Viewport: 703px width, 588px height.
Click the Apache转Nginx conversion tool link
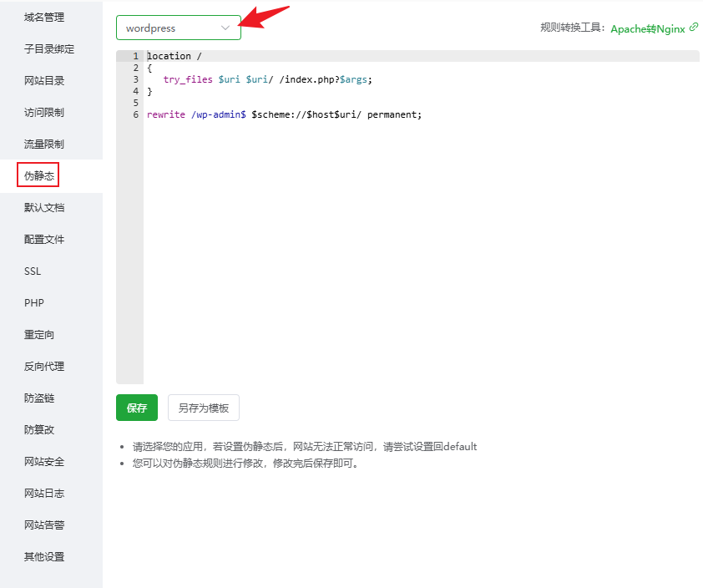[x=647, y=28]
